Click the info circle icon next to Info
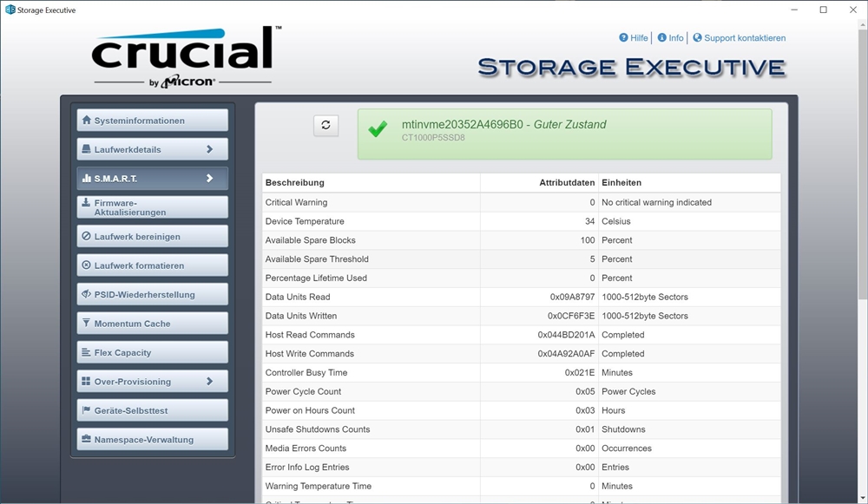Viewport: 868px width, 504px height. (661, 37)
